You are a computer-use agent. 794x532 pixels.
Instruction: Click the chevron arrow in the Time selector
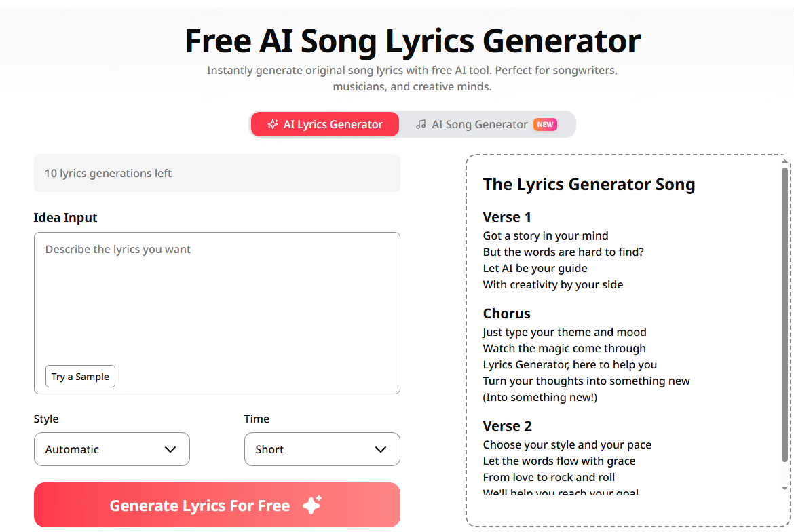pyautogui.click(x=381, y=449)
